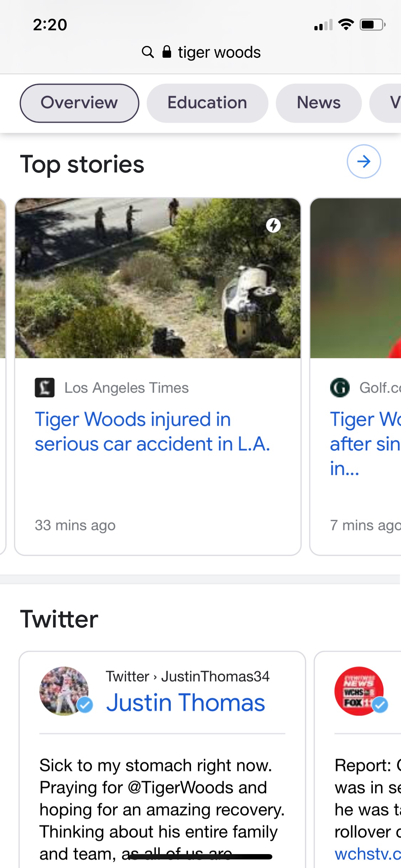This screenshot has width=401, height=868.
Task: Tap the tiger woods address bar text
Action: [x=219, y=52]
